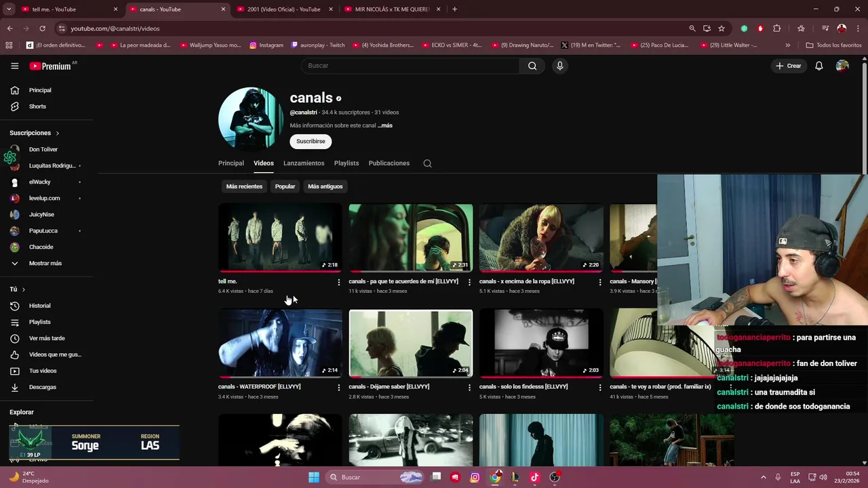Reload the page in browser toolbar
Image resolution: width=868 pixels, height=488 pixels.
42,28
